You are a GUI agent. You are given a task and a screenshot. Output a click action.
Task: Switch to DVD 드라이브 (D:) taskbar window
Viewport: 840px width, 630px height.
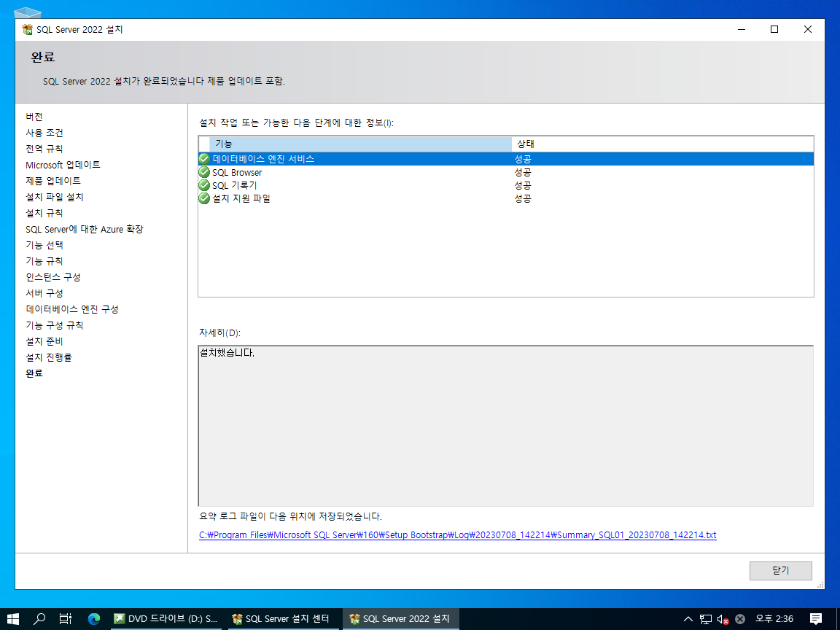tap(166, 619)
